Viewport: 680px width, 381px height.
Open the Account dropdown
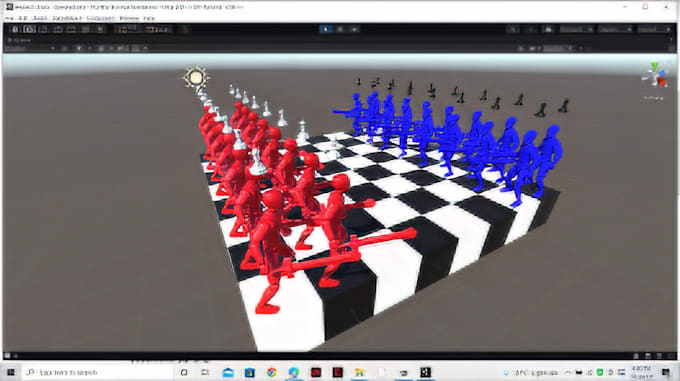click(576, 29)
